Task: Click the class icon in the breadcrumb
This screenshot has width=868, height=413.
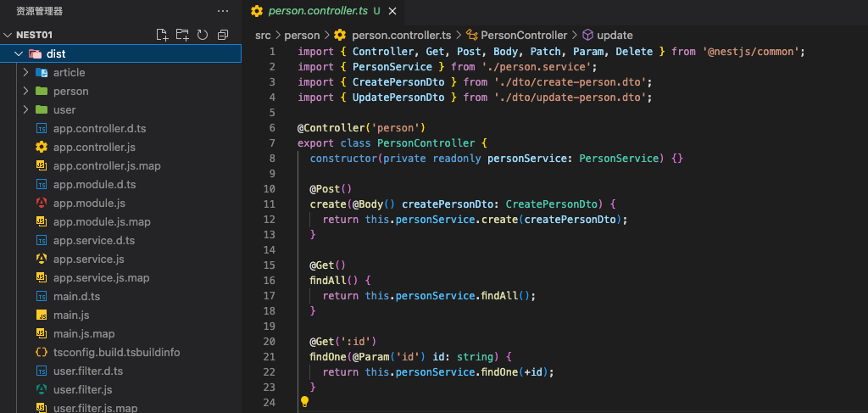Action: point(471,36)
